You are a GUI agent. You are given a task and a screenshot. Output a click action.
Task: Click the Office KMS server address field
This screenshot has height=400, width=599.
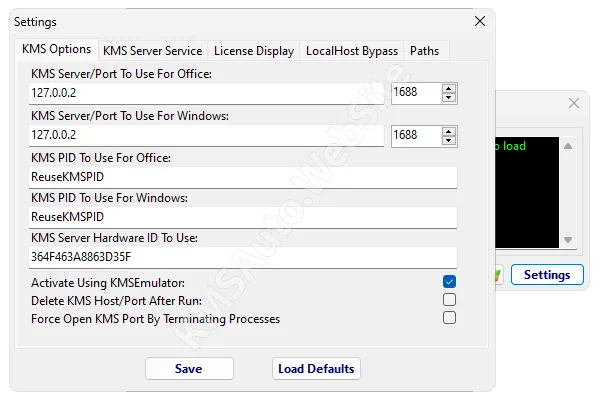207,93
